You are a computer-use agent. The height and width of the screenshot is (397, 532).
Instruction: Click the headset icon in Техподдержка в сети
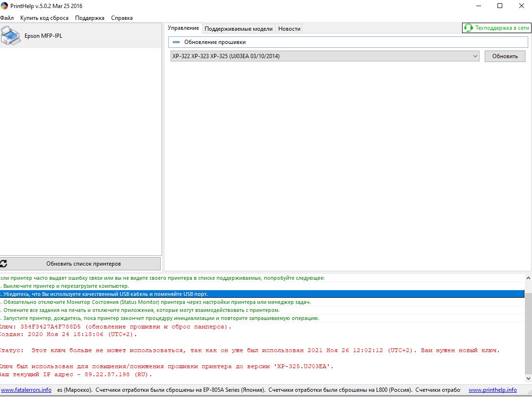(x=469, y=28)
